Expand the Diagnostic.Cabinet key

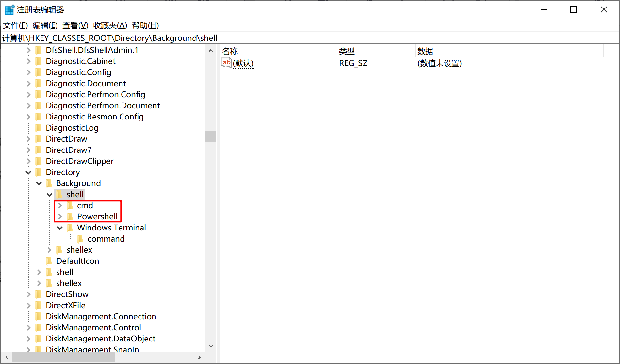(x=28, y=61)
